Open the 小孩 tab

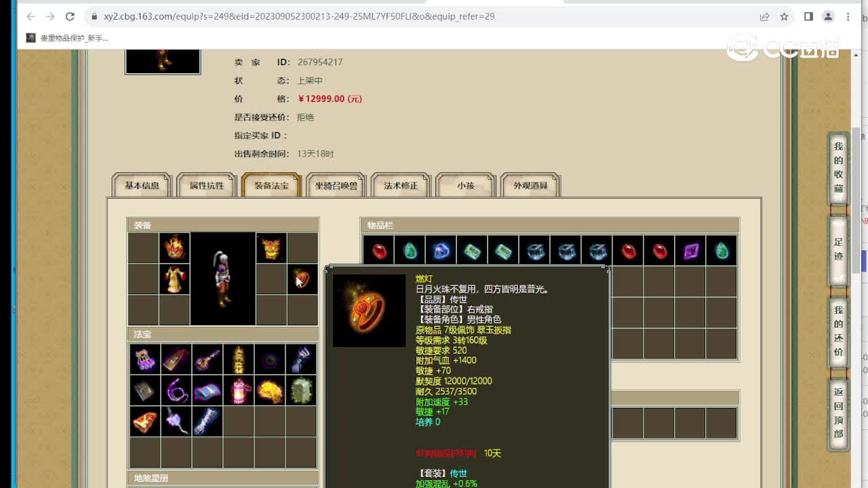coord(465,185)
